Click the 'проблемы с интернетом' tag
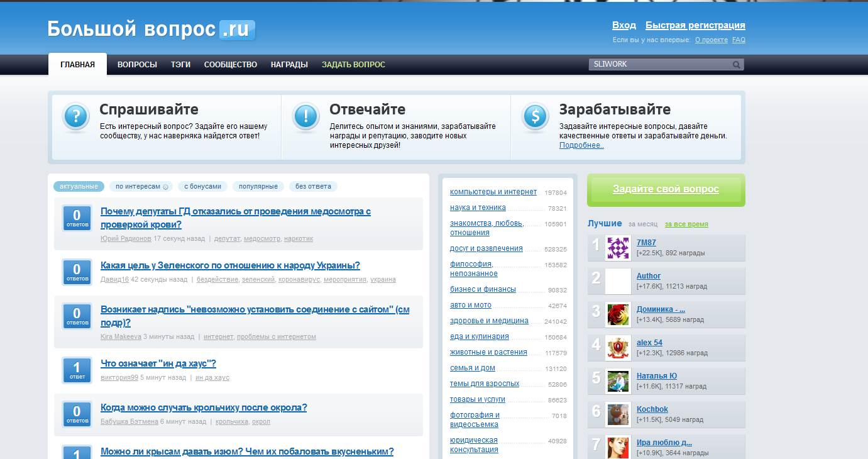The height and width of the screenshot is (459, 868). pos(277,337)
